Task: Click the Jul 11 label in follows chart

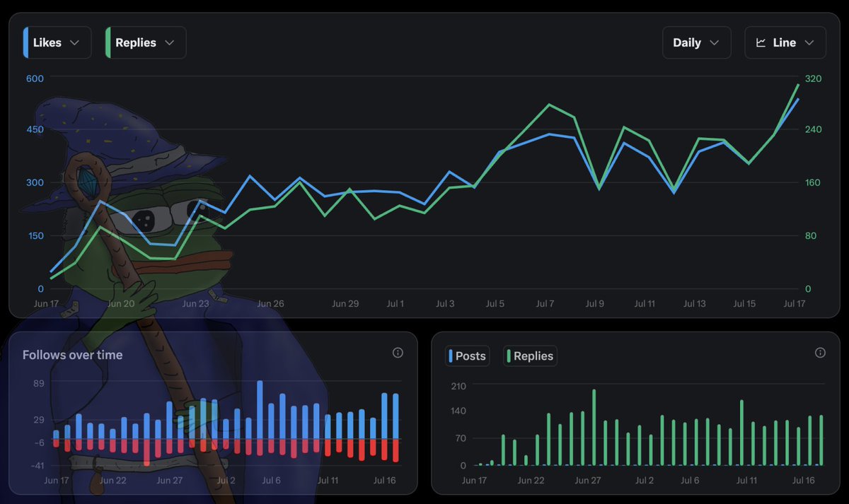Action: coord(328,481)
